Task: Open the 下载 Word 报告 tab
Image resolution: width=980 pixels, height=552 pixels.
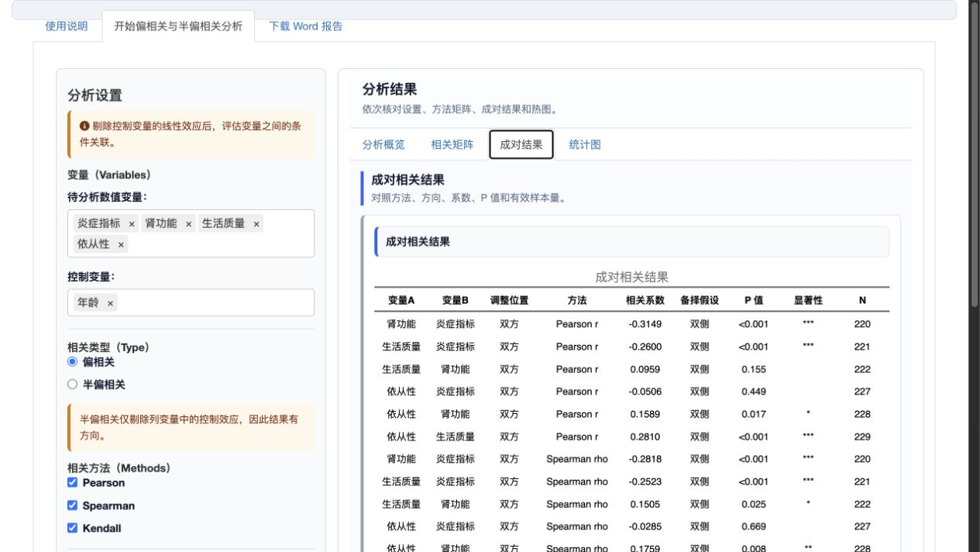Action: click(x=305, y=26)
